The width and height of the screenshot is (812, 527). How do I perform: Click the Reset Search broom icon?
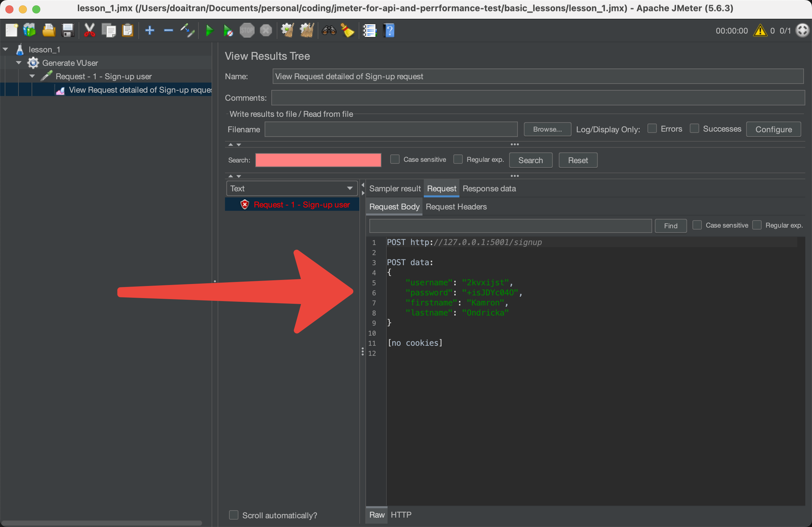tap(348, 30)
